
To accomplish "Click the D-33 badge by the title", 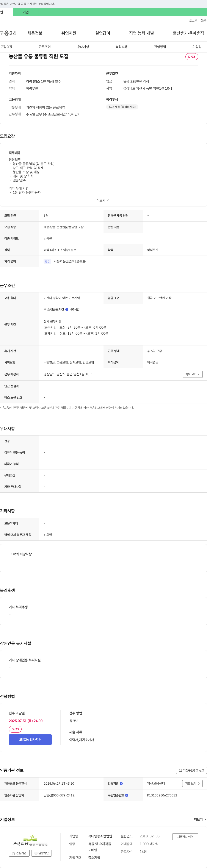I will pos(191,57).
